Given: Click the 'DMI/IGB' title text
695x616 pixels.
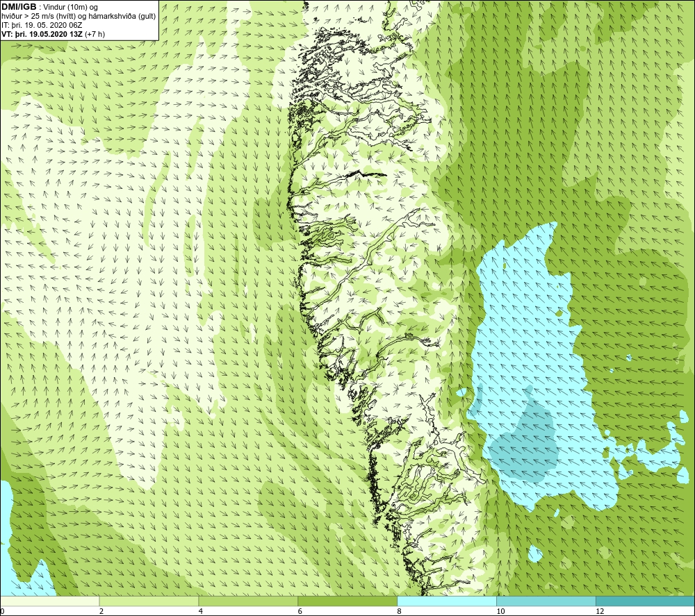Looking at the screenshot, I should 19,7.
